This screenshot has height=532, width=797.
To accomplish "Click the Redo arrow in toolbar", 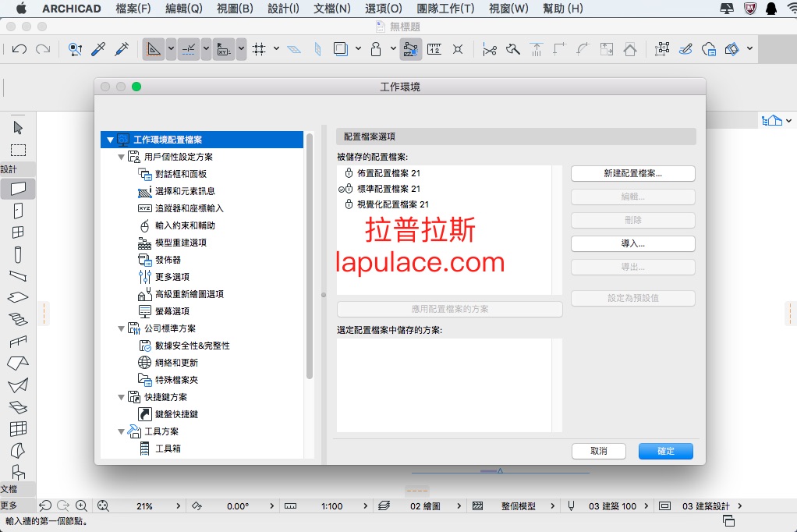I will [43, 49].
